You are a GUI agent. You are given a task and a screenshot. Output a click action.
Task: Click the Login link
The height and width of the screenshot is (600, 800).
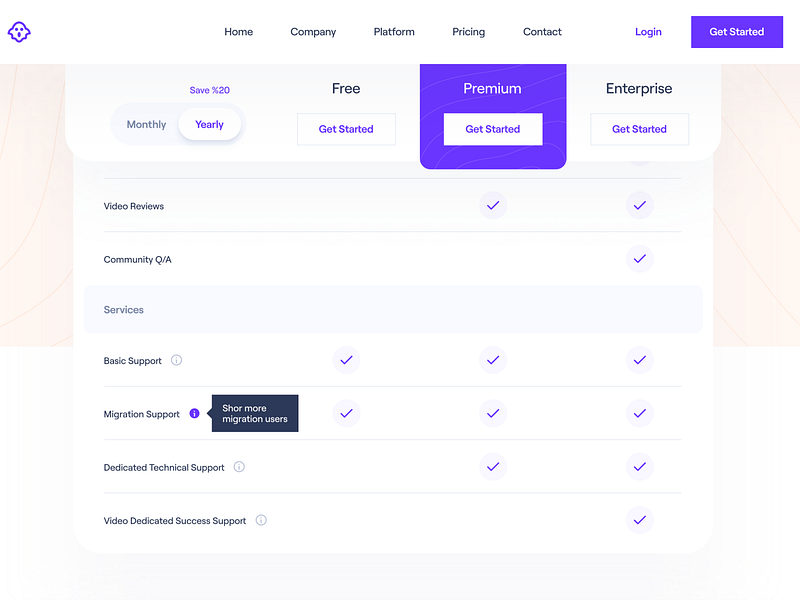[648, 32]
